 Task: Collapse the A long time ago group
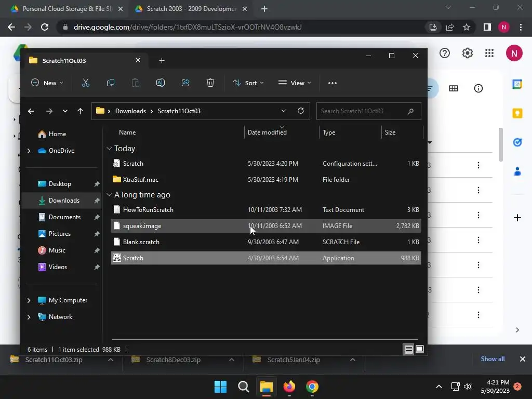pos(109,195)
